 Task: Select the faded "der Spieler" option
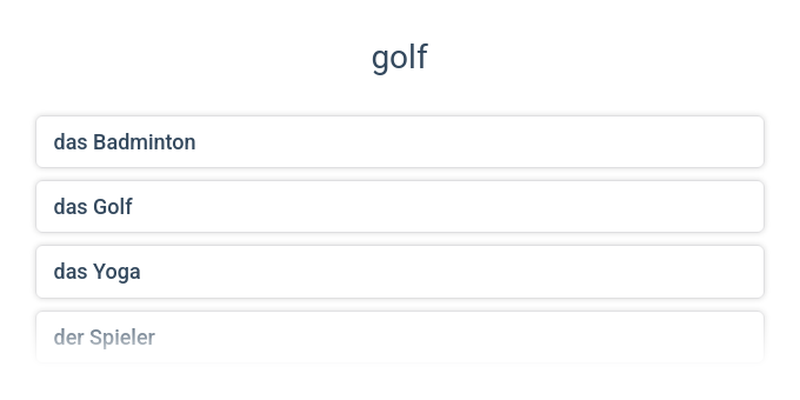click(x=400, y=337)
